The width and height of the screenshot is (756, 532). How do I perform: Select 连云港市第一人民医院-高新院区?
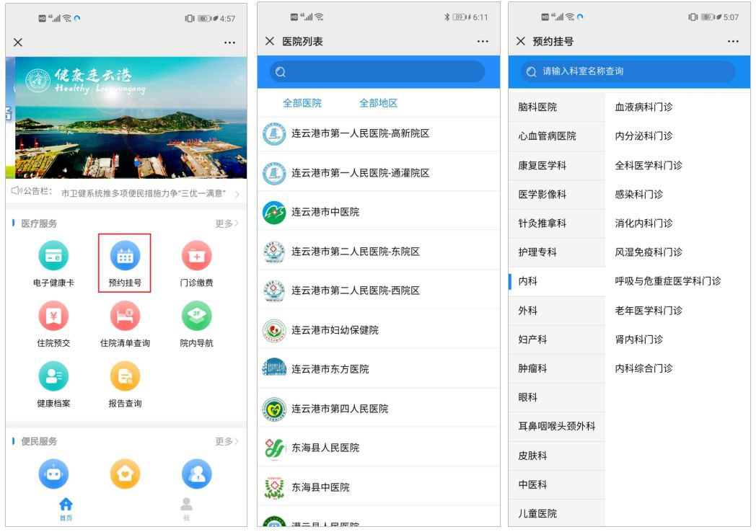379,133
